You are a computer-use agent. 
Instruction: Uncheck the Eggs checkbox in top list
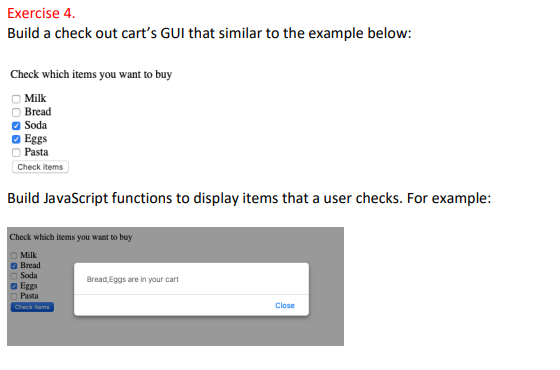[16, 139]
